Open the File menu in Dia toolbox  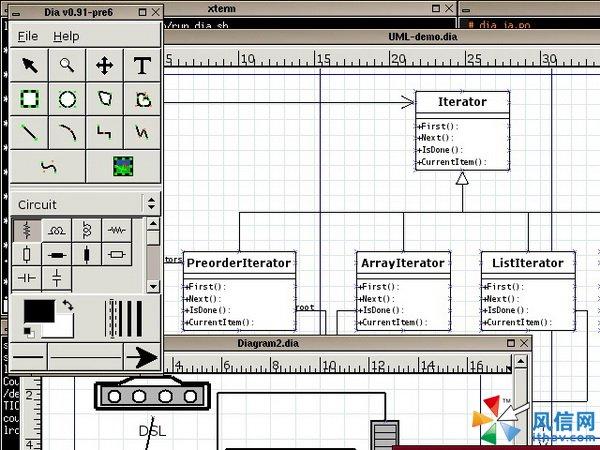pyautogui.click(x=28, y=36)
